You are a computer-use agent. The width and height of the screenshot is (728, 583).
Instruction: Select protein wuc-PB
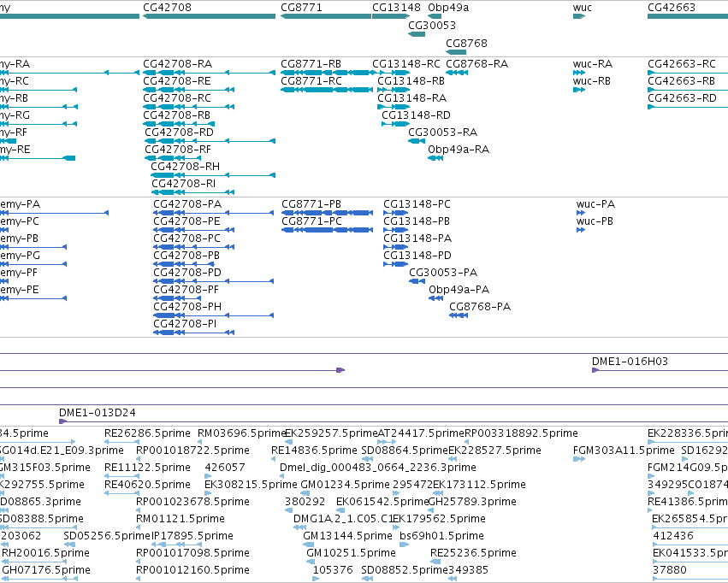(581, 230)
